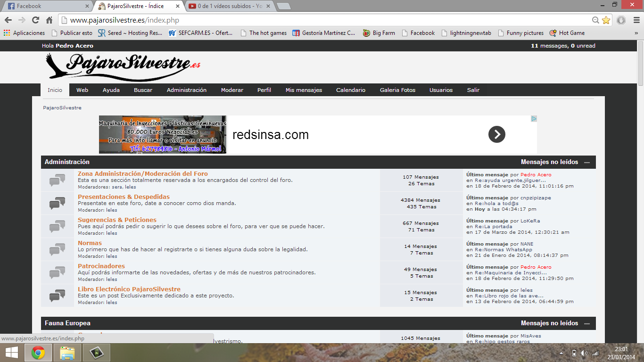Bookmark this page with the star icon
This screenshot has width=644, height=362.
606,20
